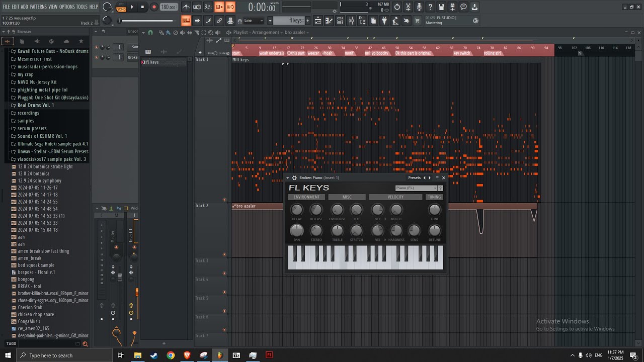Select the playlist Slip tool
The width and height of the screenshot is (644, 362).
189,32
